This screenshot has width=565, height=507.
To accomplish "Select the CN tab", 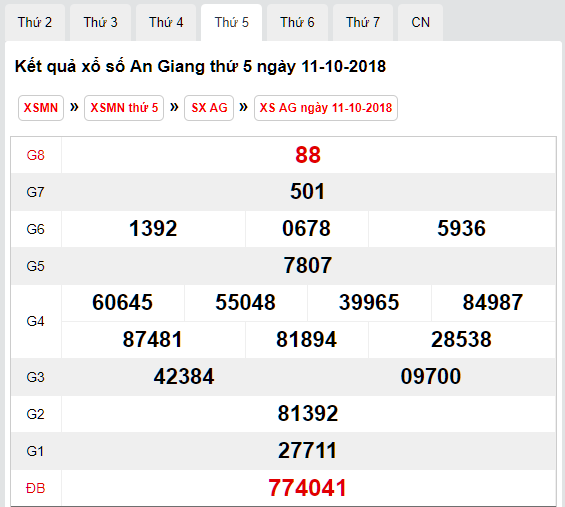I will pos(421,22).
